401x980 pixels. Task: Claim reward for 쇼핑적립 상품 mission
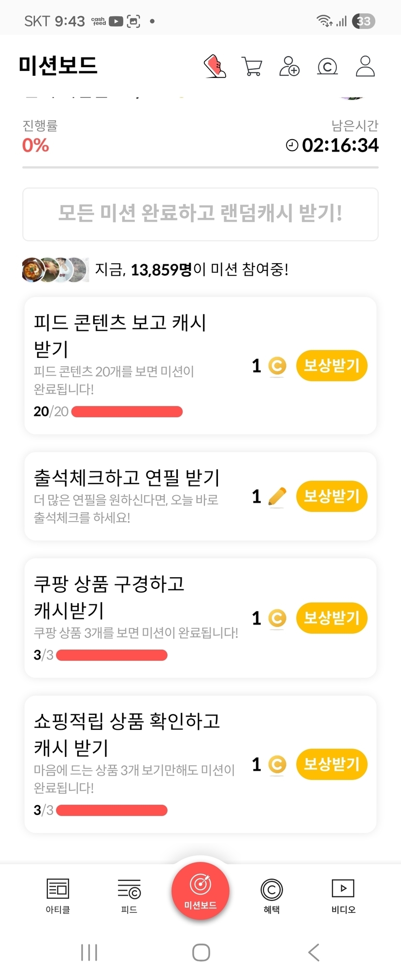point(331,764)
